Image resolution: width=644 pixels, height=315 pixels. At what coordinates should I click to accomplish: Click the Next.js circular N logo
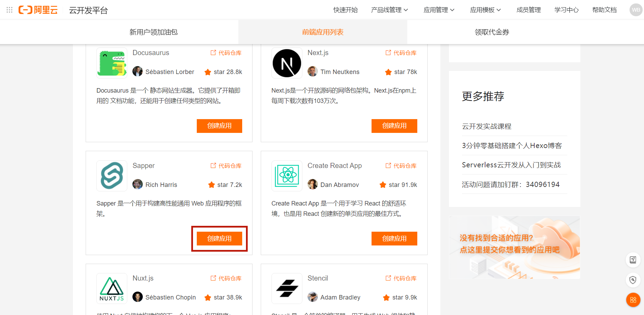[x=287, y=63]
